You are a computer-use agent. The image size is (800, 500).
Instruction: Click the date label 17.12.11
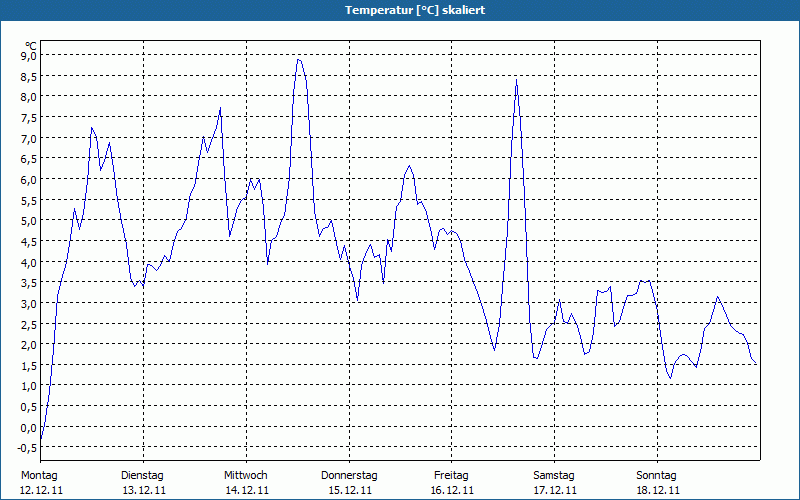tap(556, 490)
